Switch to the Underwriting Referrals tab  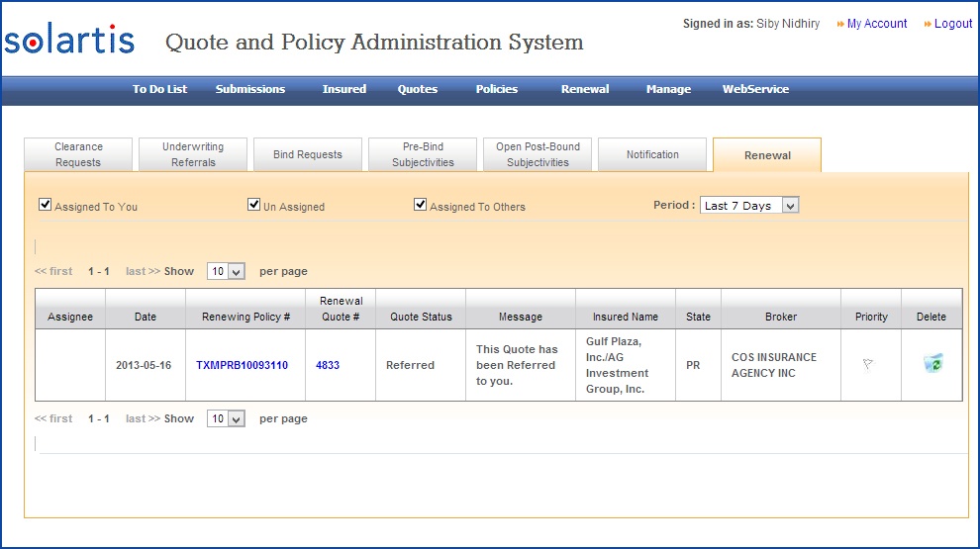tap(193, 154)
